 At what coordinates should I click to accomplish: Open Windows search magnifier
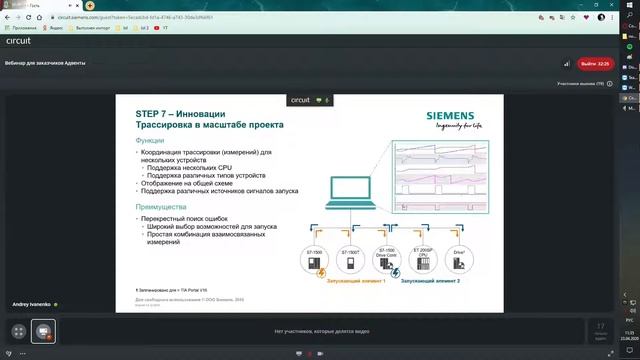(x=630, y=15)
